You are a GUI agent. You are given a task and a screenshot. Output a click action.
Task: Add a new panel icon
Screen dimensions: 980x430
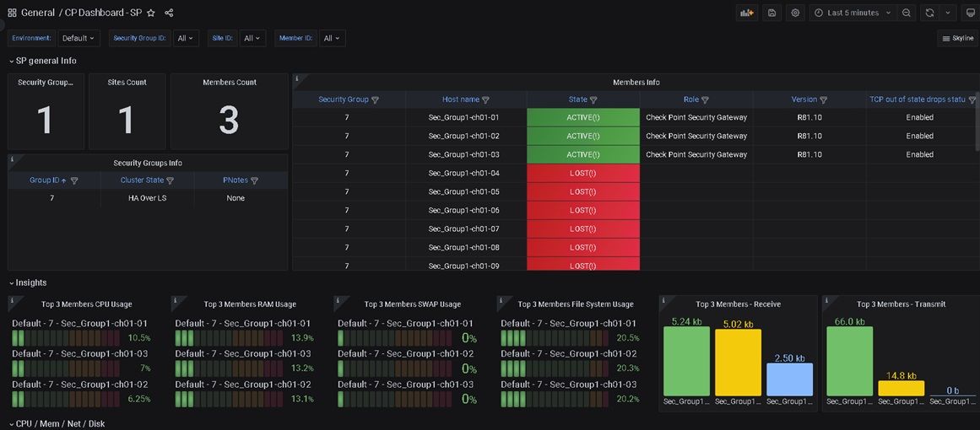(747, 13)
